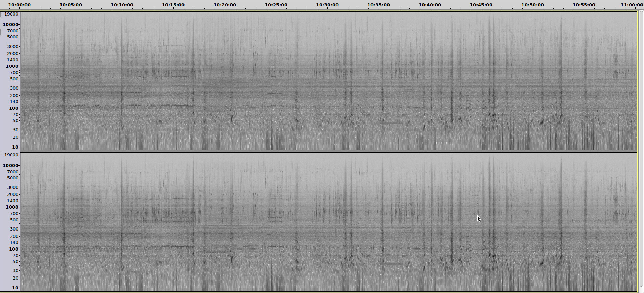Screen dimensions: 644x293
Task: Click the 10:00:00 start label on the ruler
Action: pyautogui.click(x=19, y=5)
